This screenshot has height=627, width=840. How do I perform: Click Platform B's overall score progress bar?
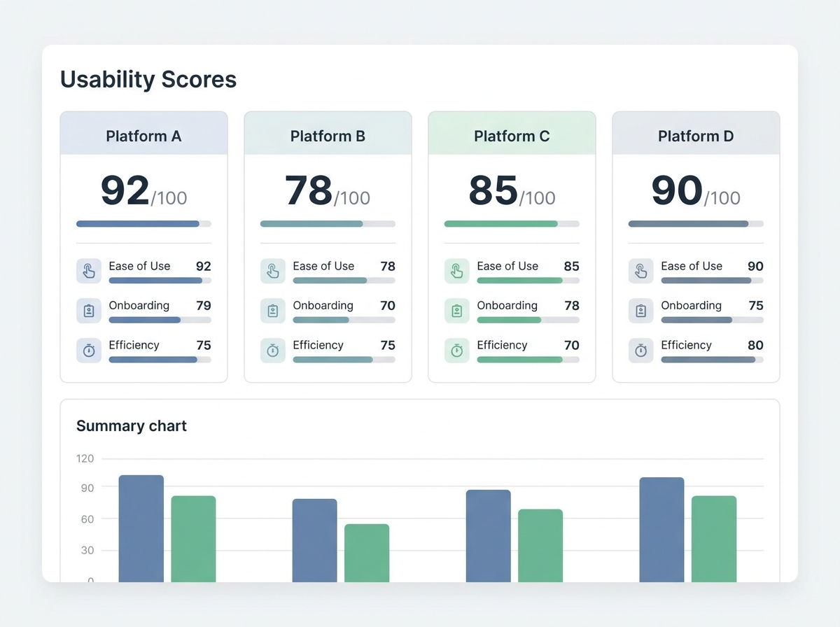click(x=328, y=224)
